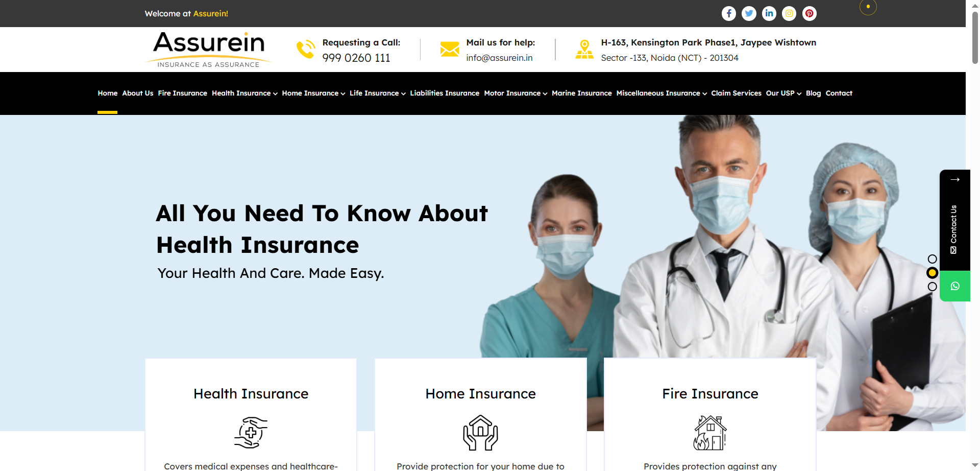Open the Claim Services menu item
The image size is (980, 471).
(x=736, y=93)
